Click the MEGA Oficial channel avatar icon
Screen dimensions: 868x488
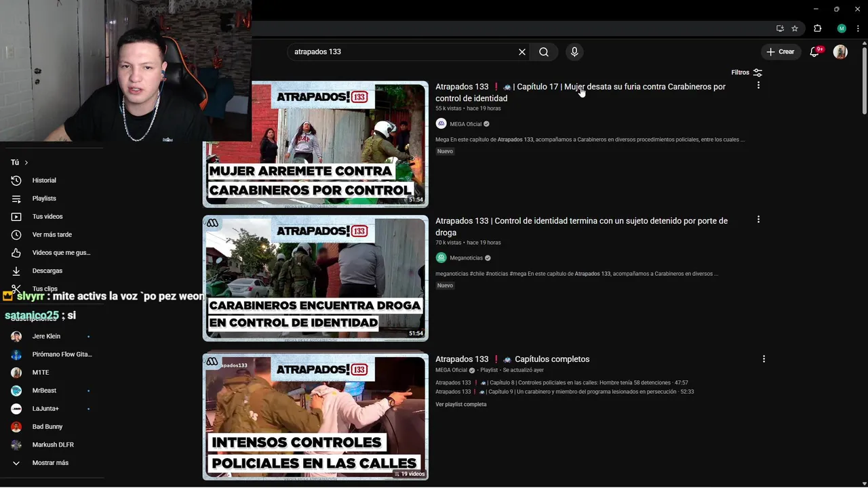pyautogui.click(x=441, y=123)
